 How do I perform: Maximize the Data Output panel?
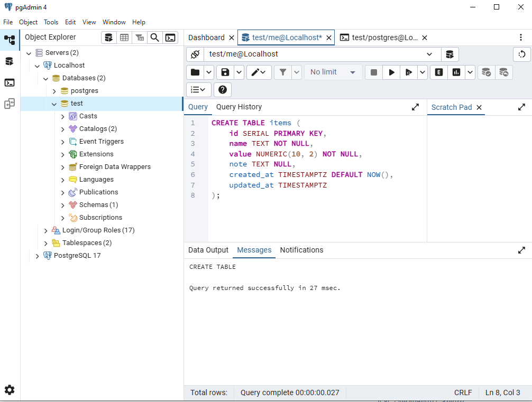tap(521, 250)
